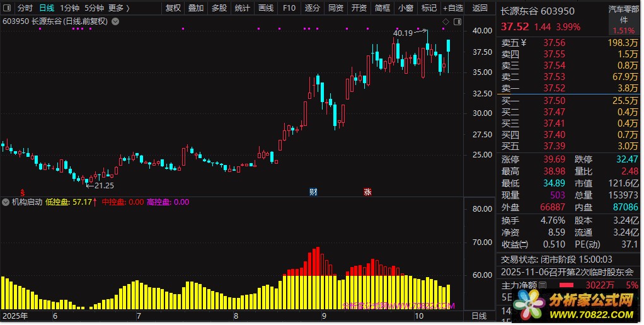This screenshot has height=325, width=644.
Task: Click the small icon beside 主力净额
Action: [x=543, y=285]
